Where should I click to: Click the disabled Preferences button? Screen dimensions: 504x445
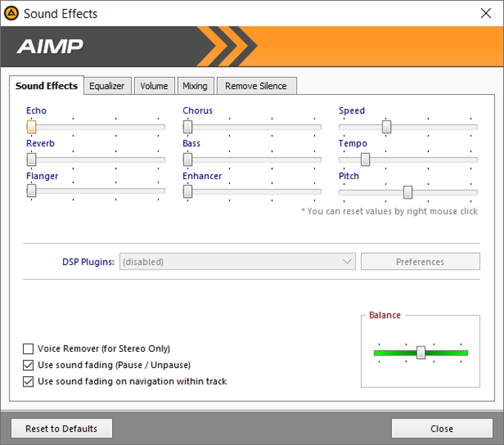tap(420, 261)
